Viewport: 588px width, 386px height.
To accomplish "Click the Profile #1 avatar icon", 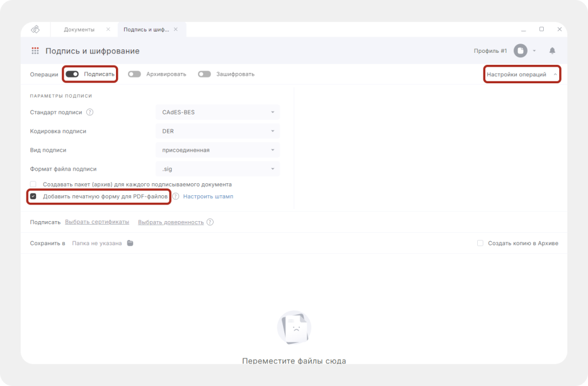I will pyautogui.click(x=520, y=51).
